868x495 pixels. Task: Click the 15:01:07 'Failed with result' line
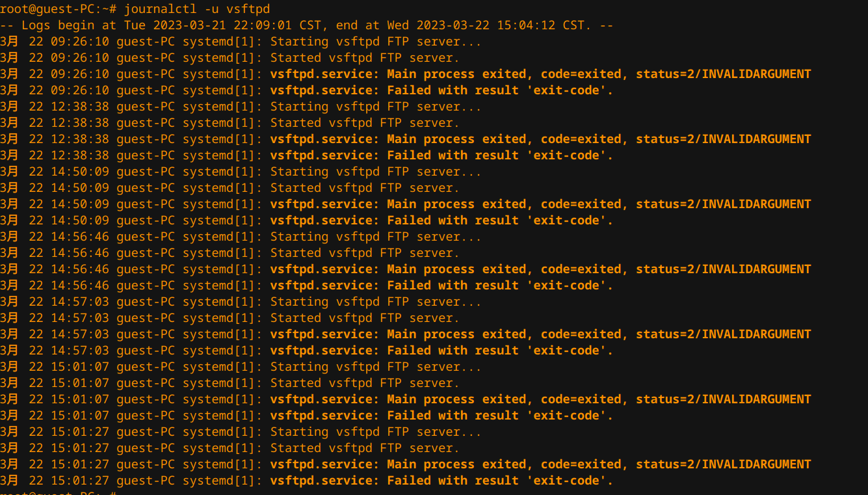[x=307, y=416]
